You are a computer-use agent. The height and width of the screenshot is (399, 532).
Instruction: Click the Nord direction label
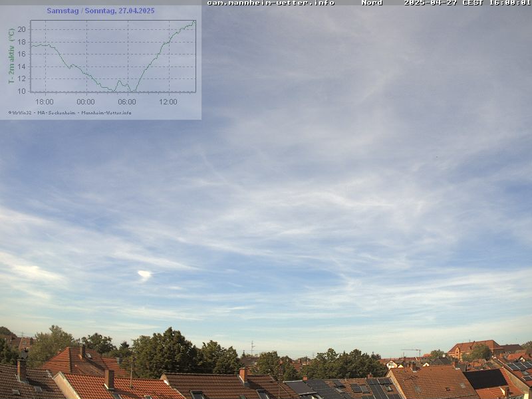point(372,3)
